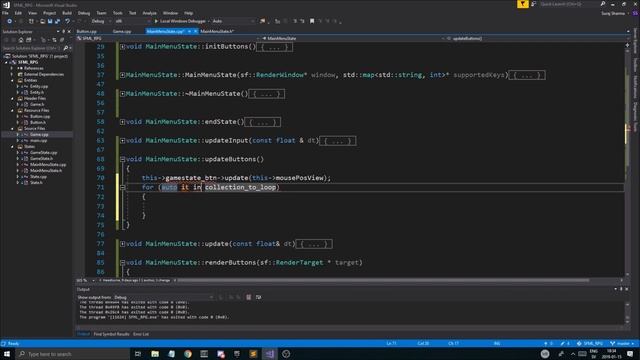640x360 pixels.
Task: Select Button.h under Resource Files
Action: tap(38, 122)
